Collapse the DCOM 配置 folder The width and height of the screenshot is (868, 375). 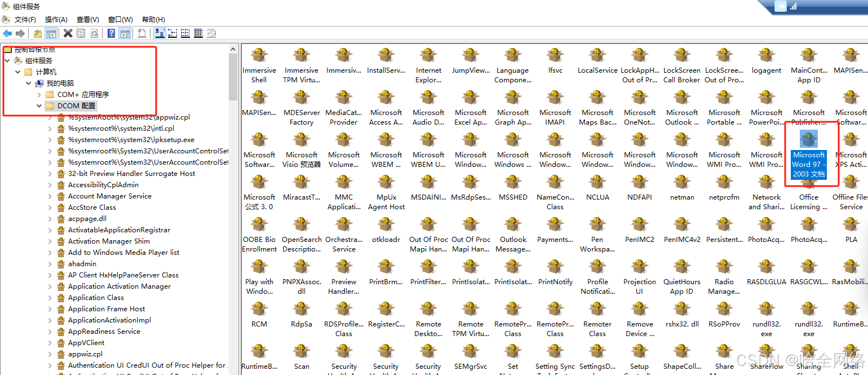pos(39,105)
